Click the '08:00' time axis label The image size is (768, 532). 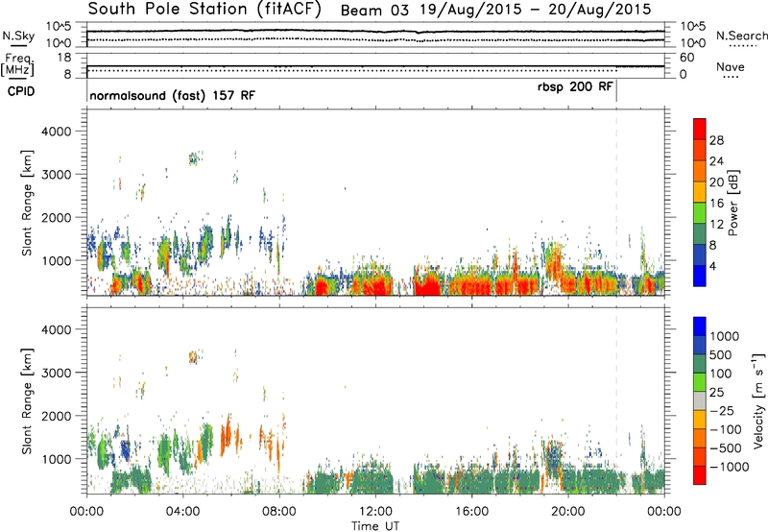point(279,512)
